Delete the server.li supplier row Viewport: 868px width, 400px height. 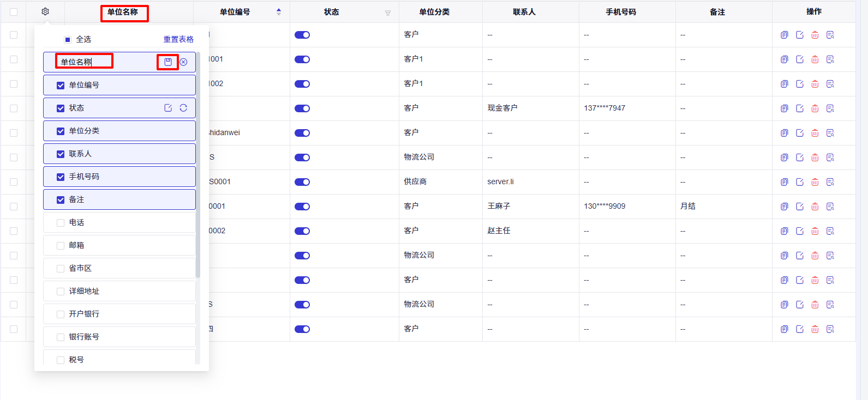tap(815, 182)
